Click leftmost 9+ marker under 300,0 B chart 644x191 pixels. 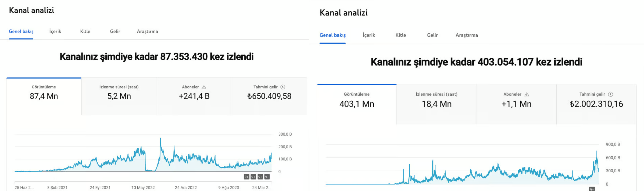[246, 177]
